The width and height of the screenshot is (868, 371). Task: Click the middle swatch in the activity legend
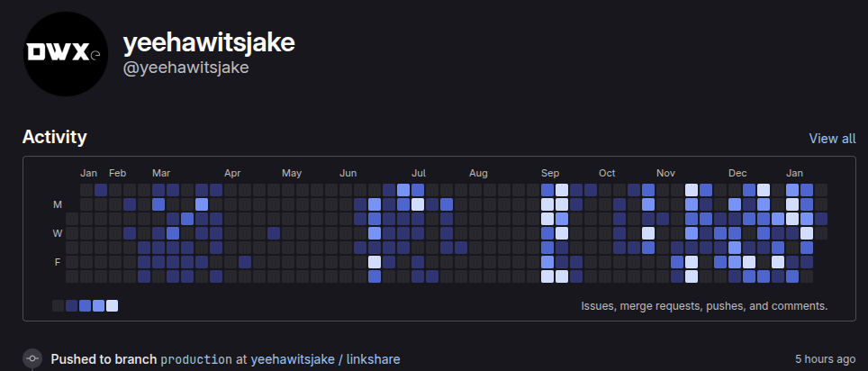pyautogui.click(x=86, y=306)
